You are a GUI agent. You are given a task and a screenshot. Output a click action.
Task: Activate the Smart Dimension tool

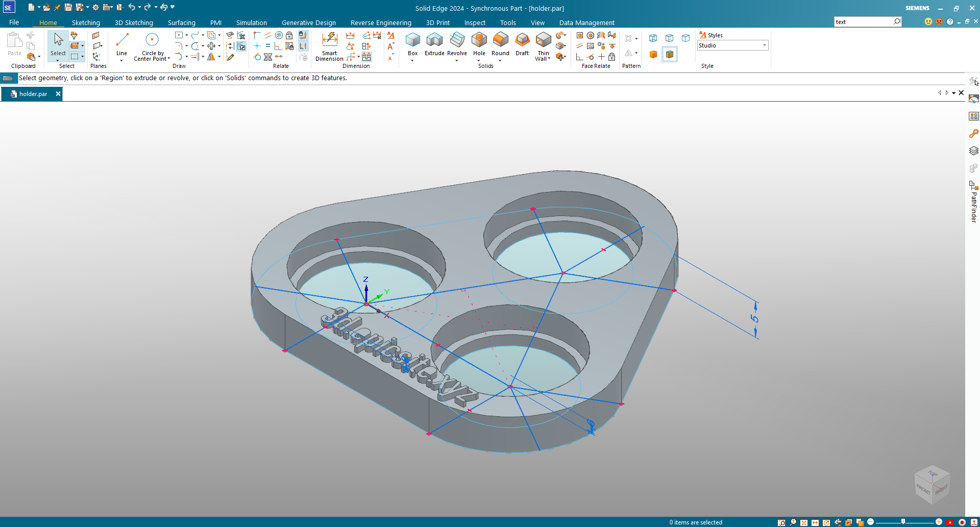click(x=329, y=46)
